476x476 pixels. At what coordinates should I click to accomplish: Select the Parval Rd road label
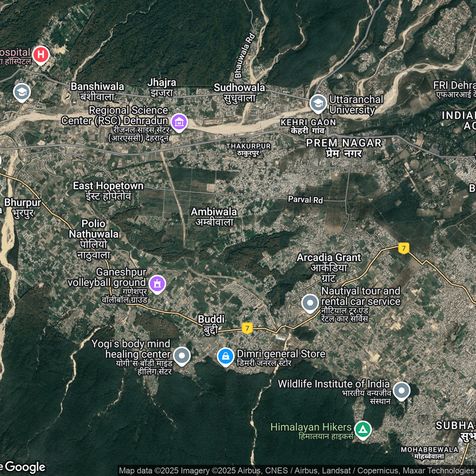point(305,200)
